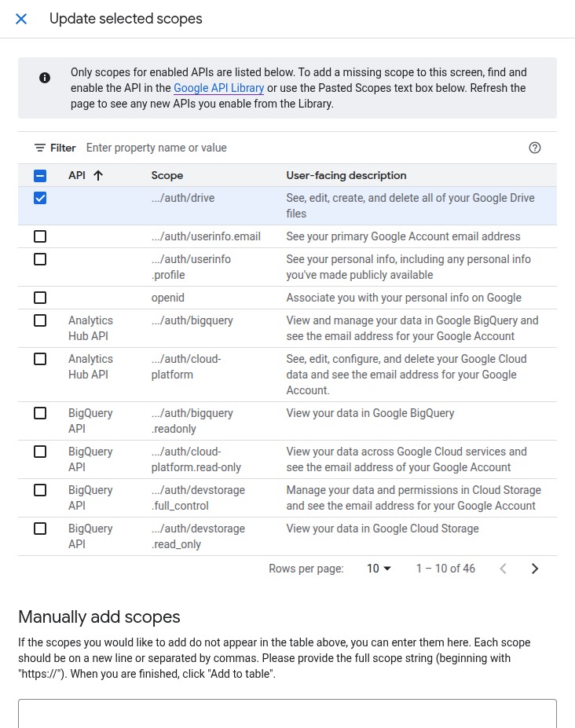Click the '1 – 10 of 46' pagination text
This screenshot has height=728, width=575.
(x=445, y=569)
